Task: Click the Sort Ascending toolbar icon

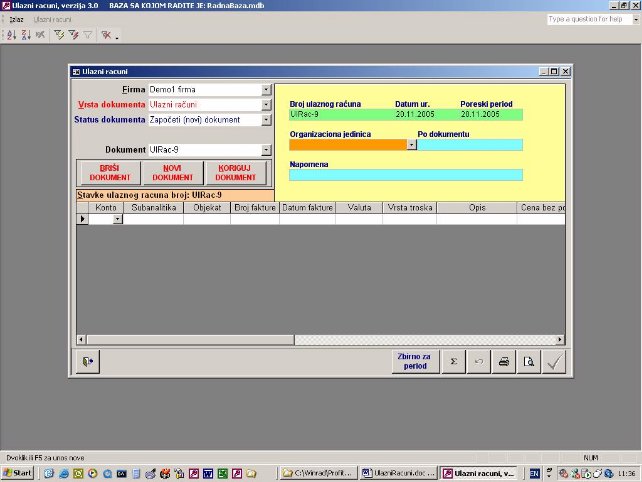Action: click(12, 34)
